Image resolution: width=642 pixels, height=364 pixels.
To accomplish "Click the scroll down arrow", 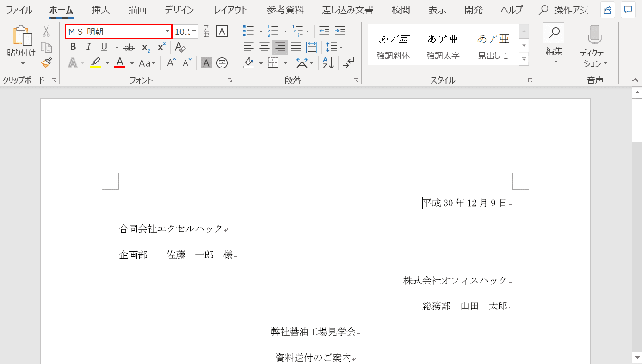I will point(637,357).
